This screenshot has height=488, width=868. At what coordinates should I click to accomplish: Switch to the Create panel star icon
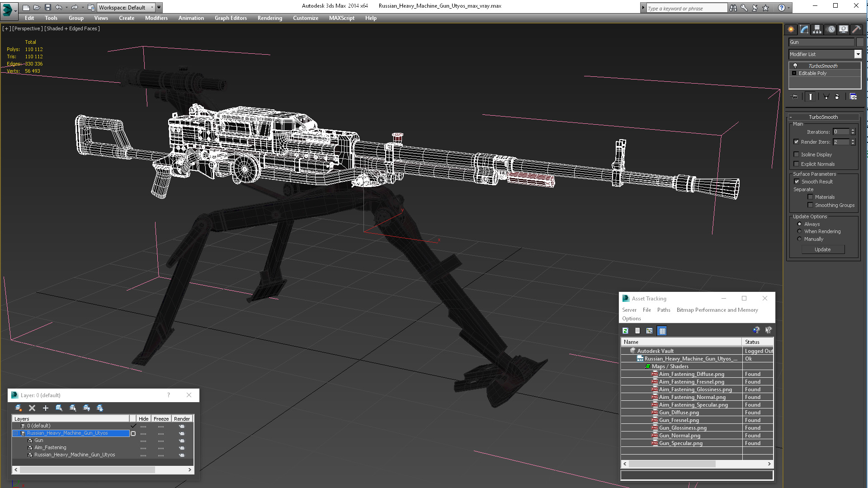pyautogui.click(x=791, y=29)
